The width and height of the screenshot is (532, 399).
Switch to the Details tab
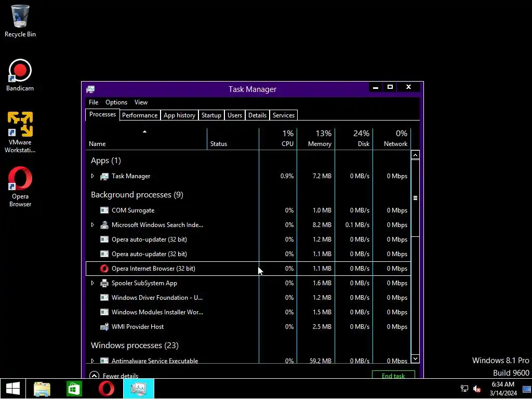click(258, 115)
